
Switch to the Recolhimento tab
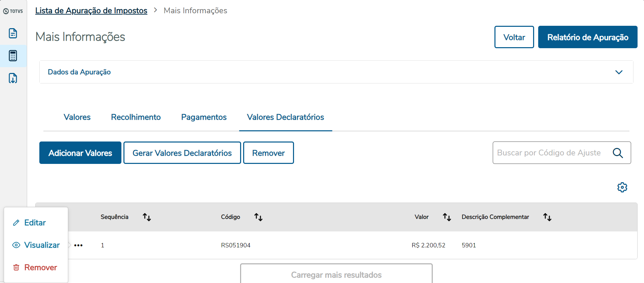136,117
